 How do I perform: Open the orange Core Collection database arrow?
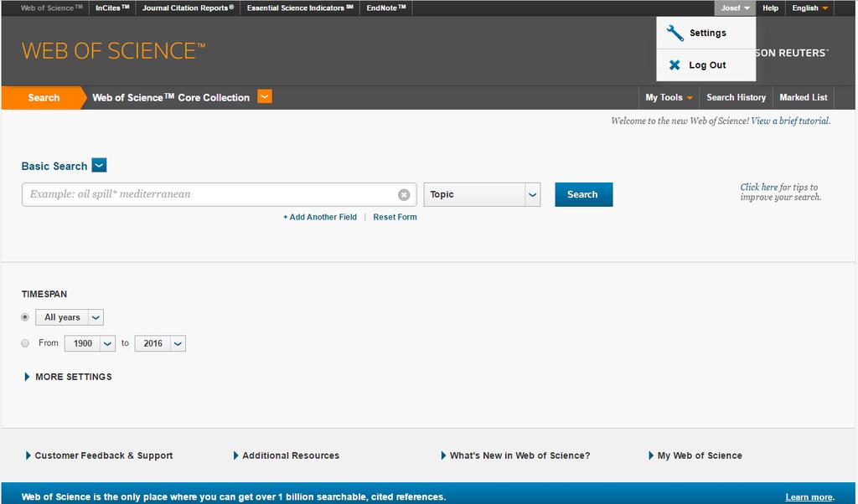(265, 97)
